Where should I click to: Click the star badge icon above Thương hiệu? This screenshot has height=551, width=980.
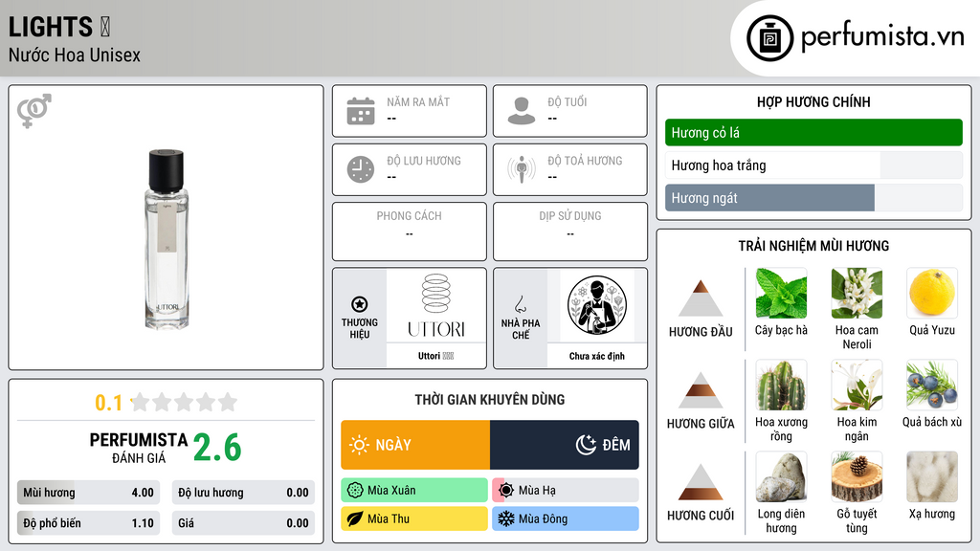(360, 304)
